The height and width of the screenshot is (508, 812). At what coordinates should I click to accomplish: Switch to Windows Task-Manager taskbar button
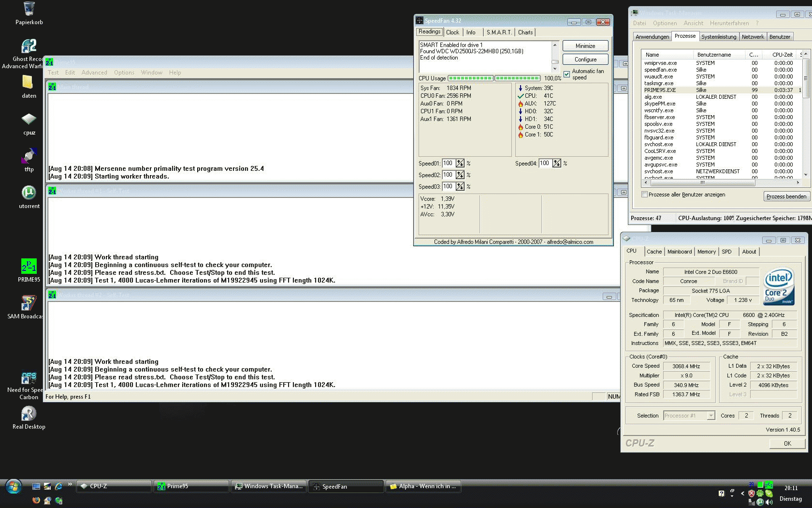coord(269,486)
